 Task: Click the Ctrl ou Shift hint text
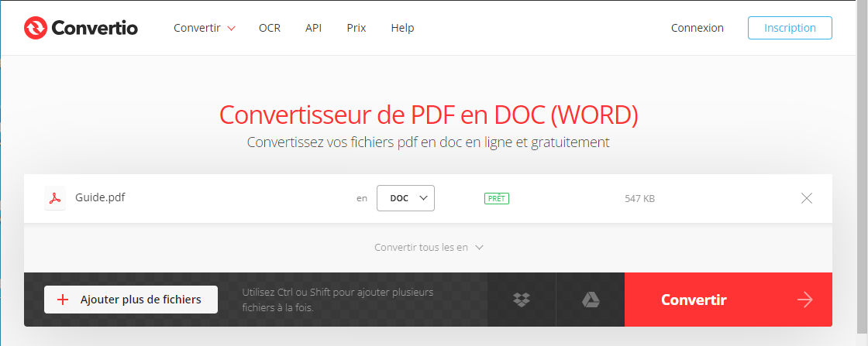coord(338,300)
